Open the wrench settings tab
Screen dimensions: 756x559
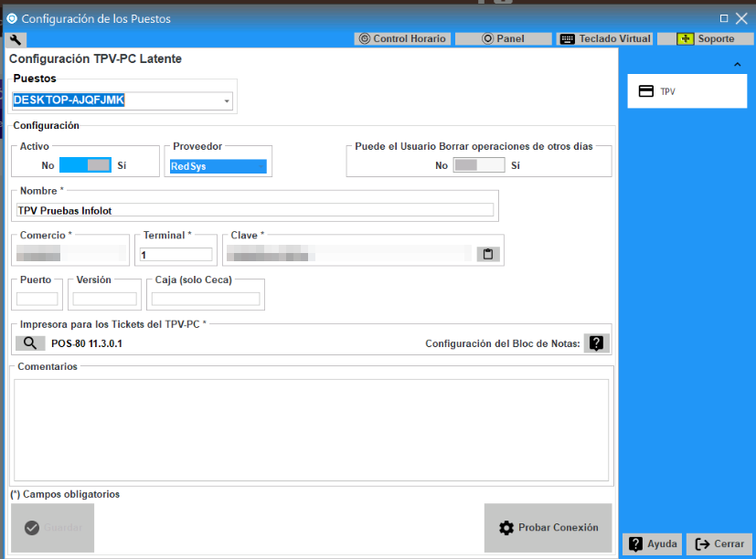pyautogui.click(x=16, y=39)
